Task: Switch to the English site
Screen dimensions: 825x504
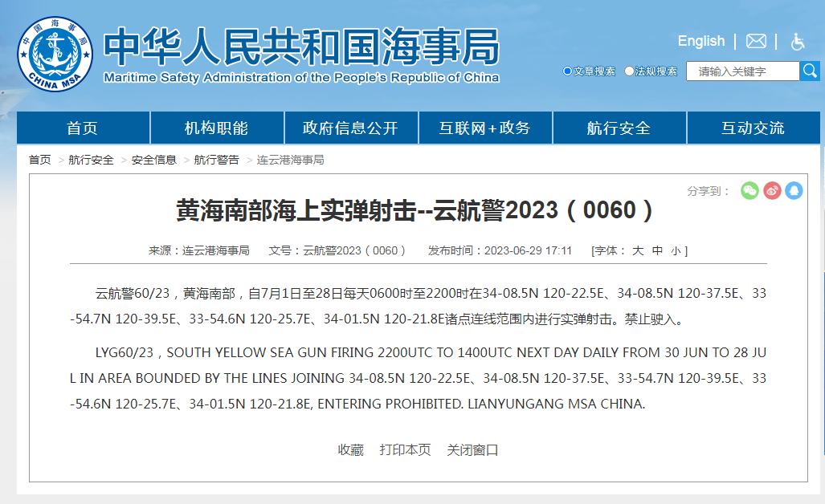Action: point(700,41)
